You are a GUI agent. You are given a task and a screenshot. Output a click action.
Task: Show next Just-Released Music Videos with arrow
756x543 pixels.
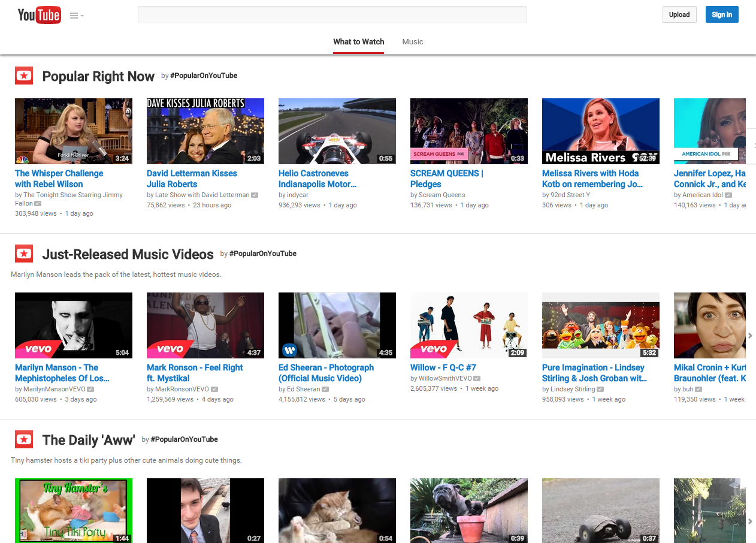coord(750,336)
